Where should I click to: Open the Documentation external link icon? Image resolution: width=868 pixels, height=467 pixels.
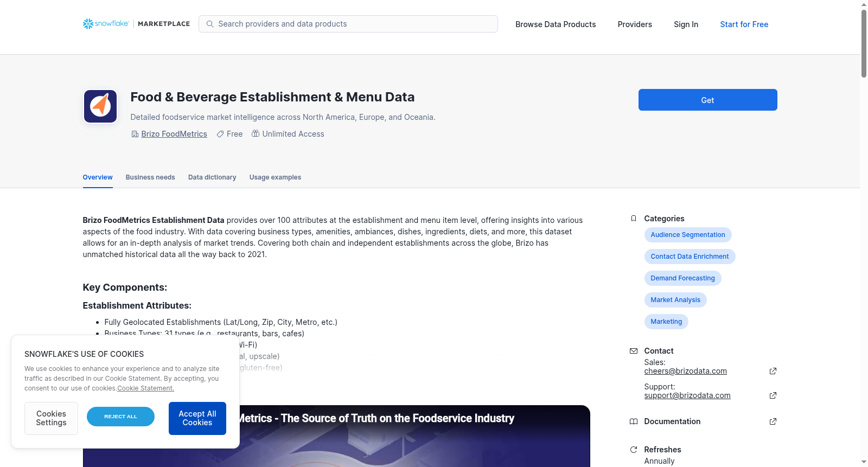click(x=773, y=421)
